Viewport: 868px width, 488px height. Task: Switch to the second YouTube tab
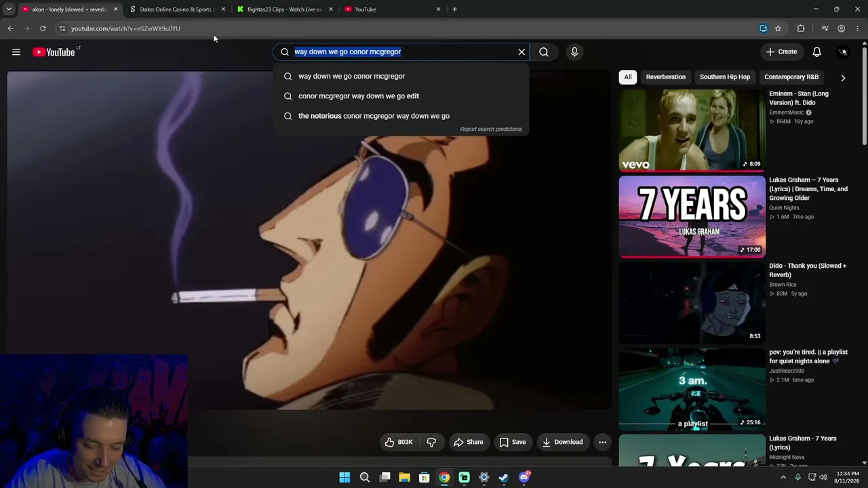tap(392, 9)
